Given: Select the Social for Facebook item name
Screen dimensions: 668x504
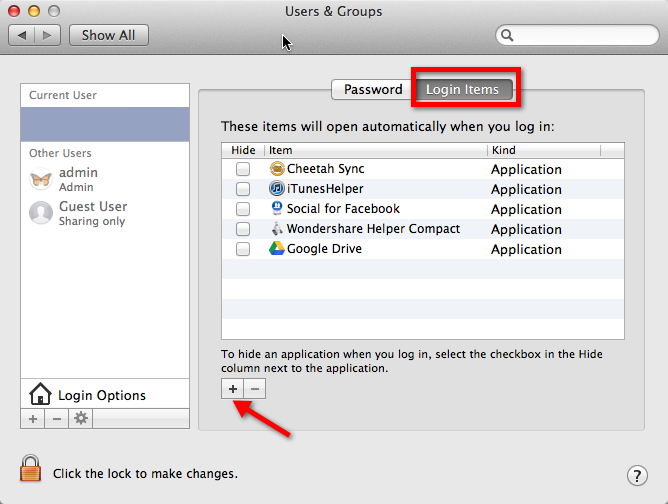Looking at the screenshot, I should pos(343,209).
